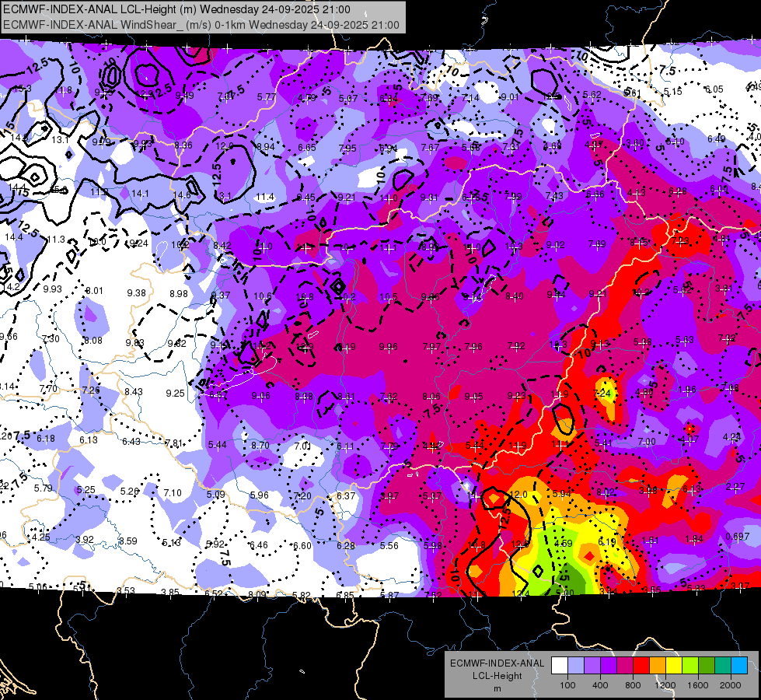Click the wind shear value 4.25
The width and height of the screenshot is (761, 700).
41,537
